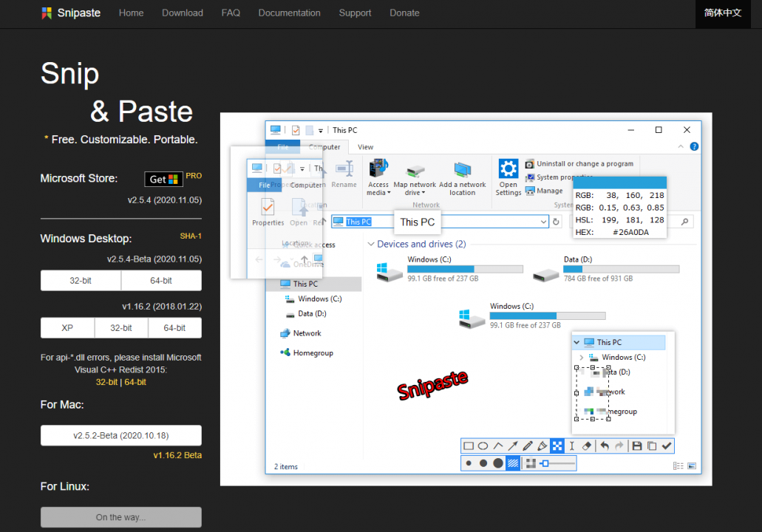The width and height of the screenshot is (762, 532).
Task: Click the address bar refresh icon
Action: [557, 222]
